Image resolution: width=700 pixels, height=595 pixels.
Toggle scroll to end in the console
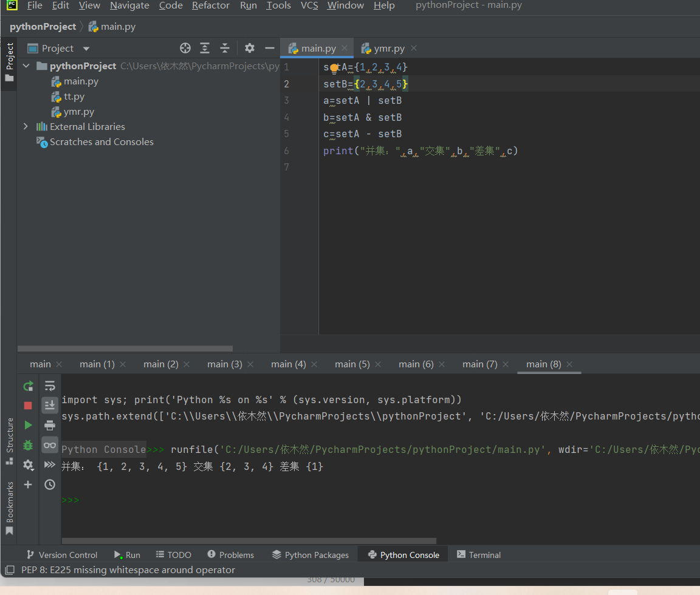pyautogui.click(x=50, y=406)
